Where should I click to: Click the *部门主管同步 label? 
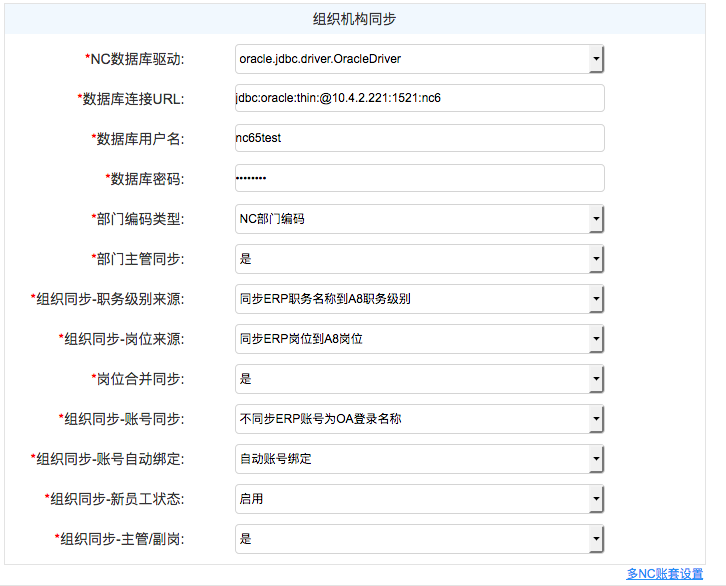click(x=138, y=259)
